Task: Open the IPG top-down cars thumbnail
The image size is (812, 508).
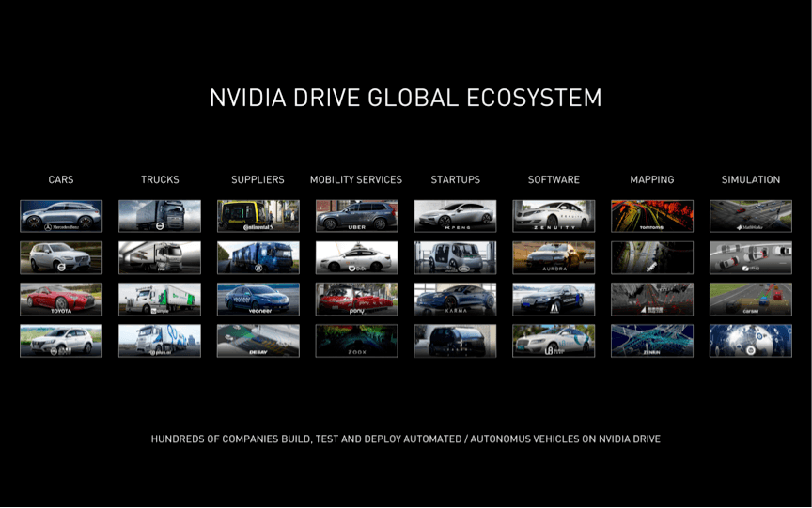Action: 751,257
